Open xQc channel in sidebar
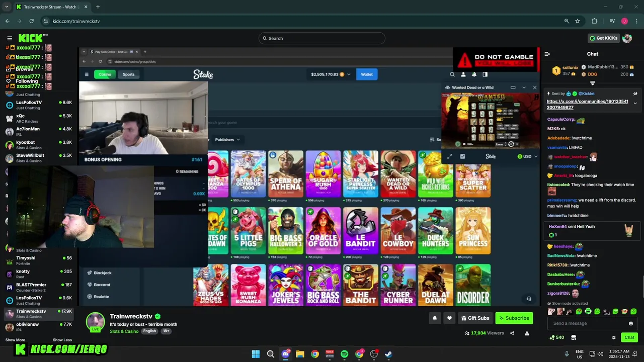The height and width of the screenshot is (362, 644). (x=39, y=118)
